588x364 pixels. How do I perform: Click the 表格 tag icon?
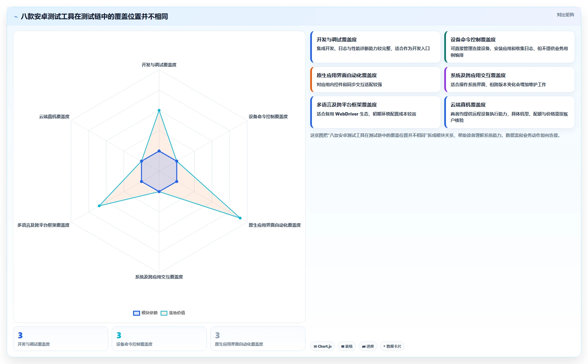point(343,347)
